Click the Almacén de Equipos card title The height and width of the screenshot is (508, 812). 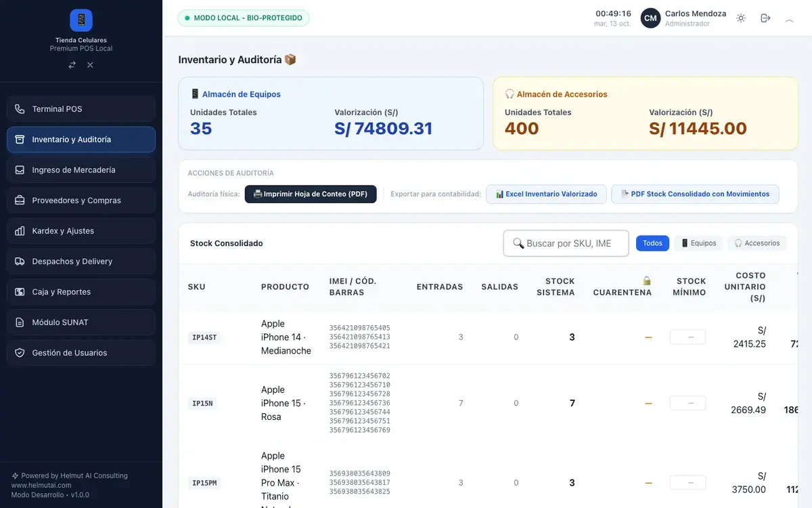(235, 94)
